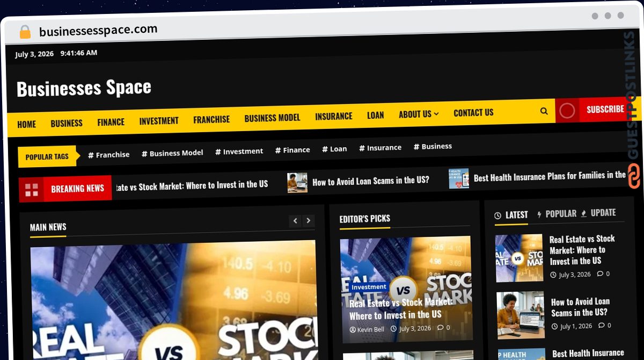Open the Insurance menu item
Image resolution: width=644 pixels, height=360 pixels.
(x=334, y=116)
